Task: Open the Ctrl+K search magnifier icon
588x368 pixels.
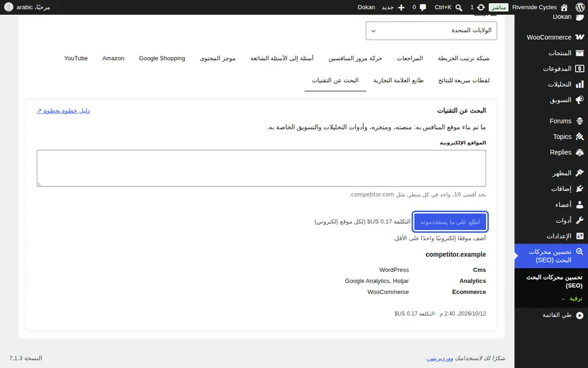Action: coord(459,7)
